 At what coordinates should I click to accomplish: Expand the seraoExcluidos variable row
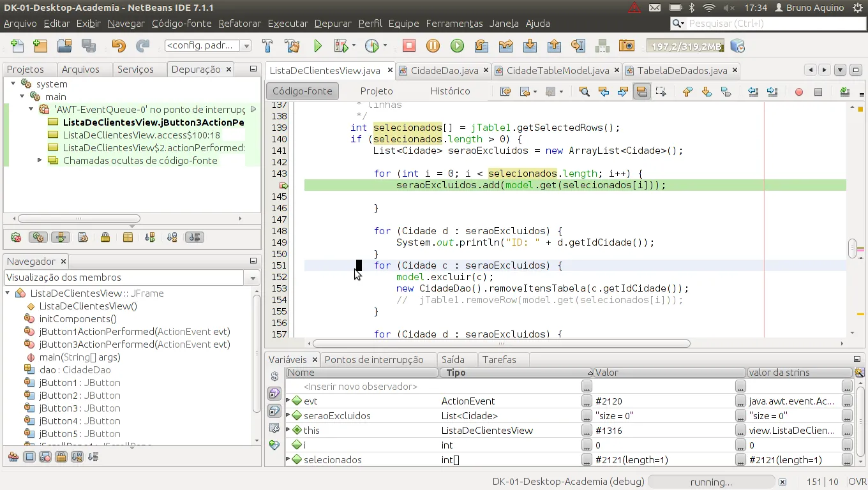tap(288, 416)
